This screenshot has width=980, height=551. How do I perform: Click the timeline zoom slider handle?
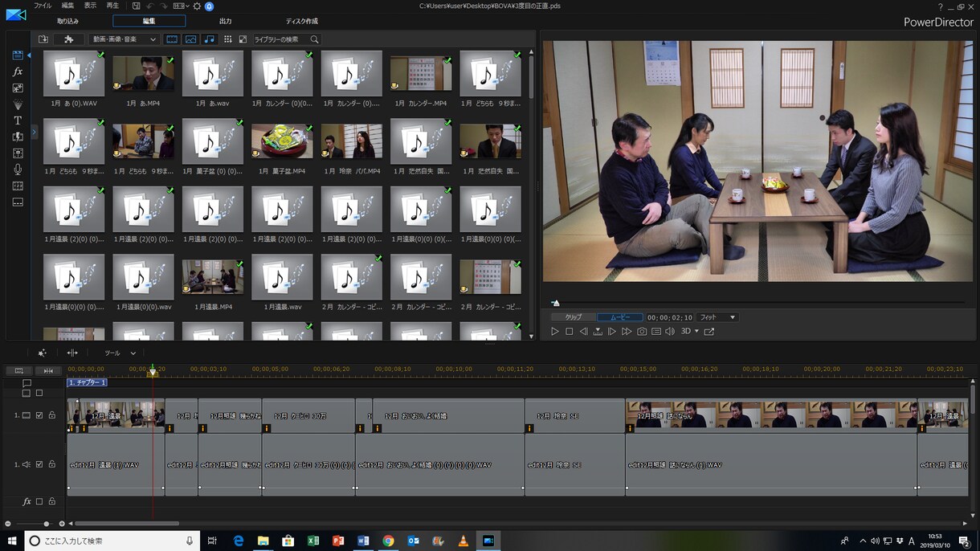47,524
